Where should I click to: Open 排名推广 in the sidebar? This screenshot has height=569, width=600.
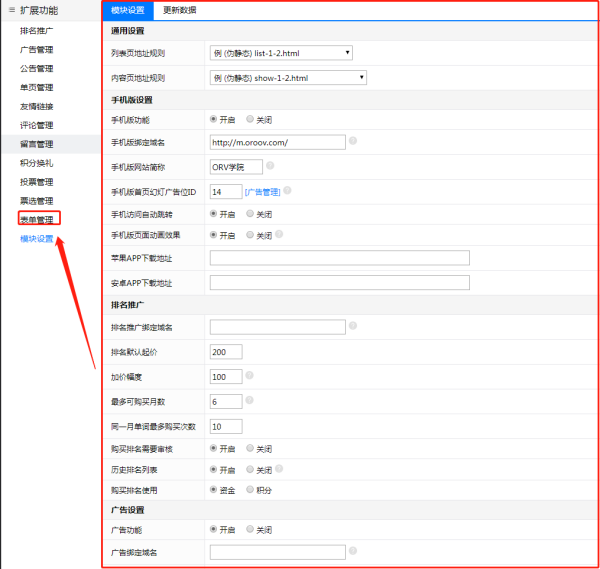(36, 31)
